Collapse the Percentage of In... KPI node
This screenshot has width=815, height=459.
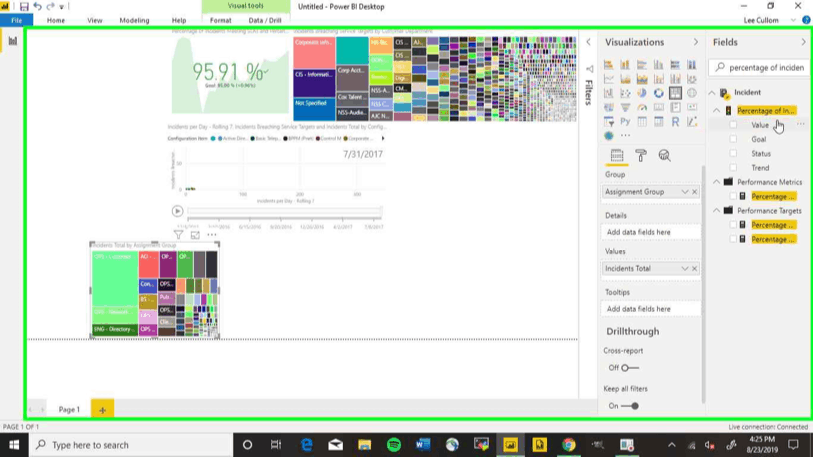point(717,111)
